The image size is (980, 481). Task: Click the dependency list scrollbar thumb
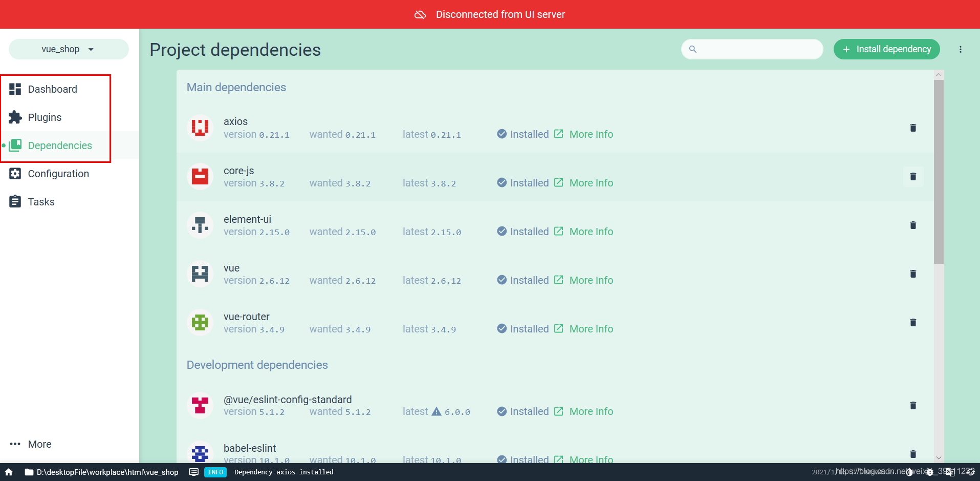pos(939,172)
